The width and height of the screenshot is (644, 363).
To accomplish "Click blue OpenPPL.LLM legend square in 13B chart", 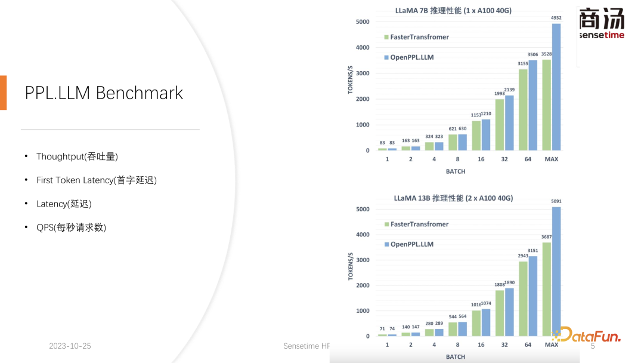I will tap(386, 244).
